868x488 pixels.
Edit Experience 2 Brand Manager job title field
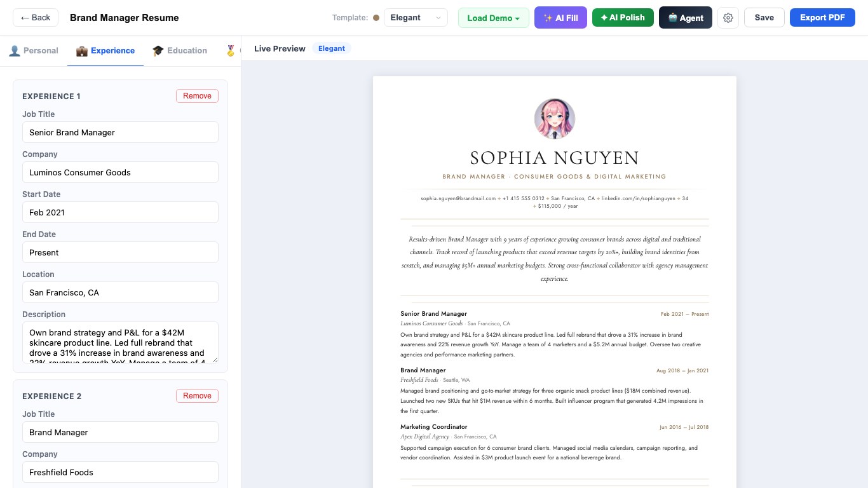(x=120, y=432)
